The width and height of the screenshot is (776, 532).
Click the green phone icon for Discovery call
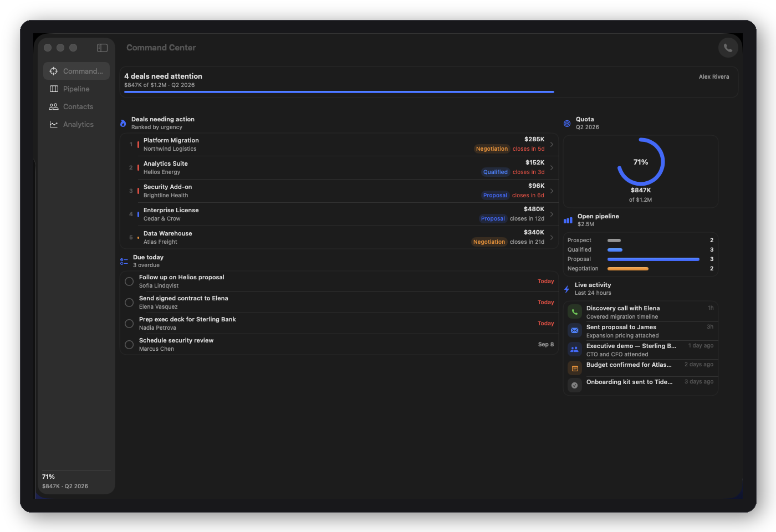575,311
